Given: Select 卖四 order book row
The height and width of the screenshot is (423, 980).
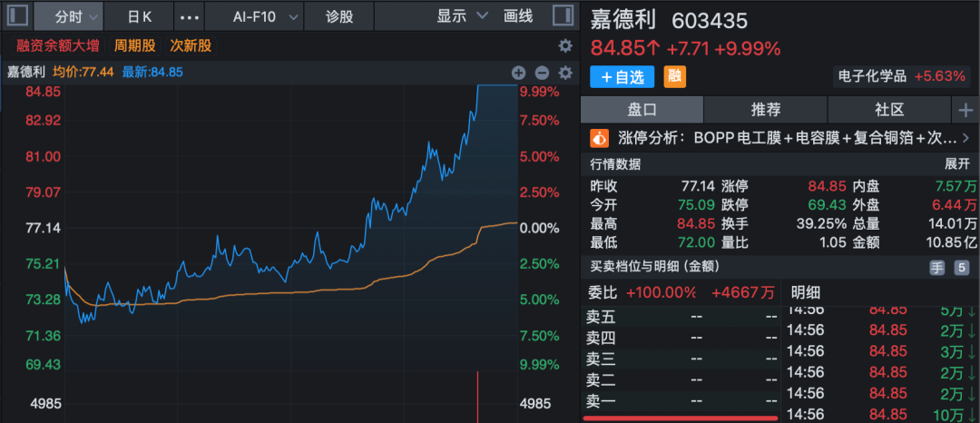Looking at the screenshot, I should click(680, 339).
